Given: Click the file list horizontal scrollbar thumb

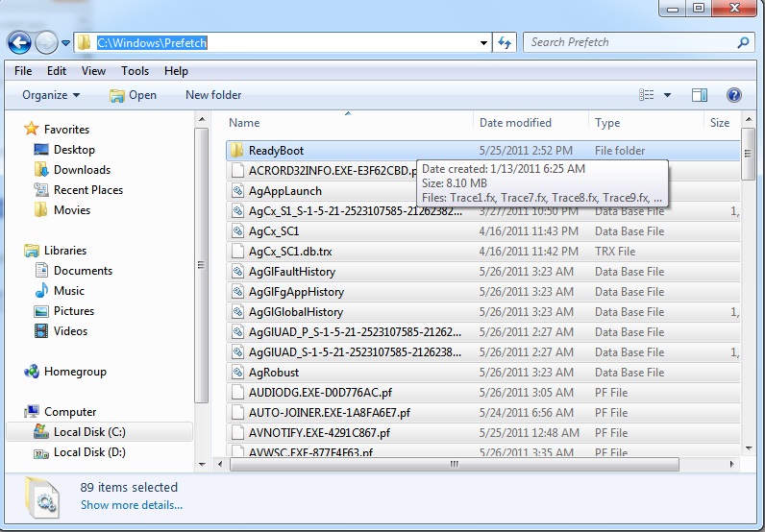Looking at the screenshot, I should pyautogui.click(x=455, y=464).
